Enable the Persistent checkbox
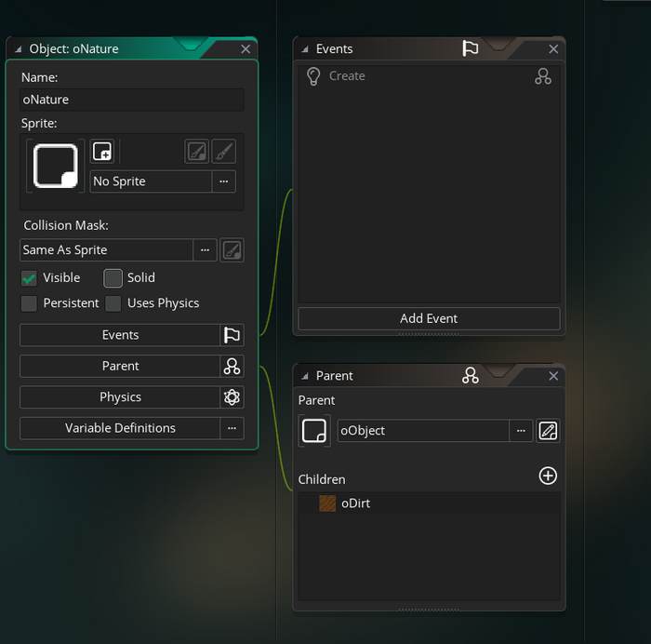The width and height of the screenshot is (651, 644). tap(30, 303)
